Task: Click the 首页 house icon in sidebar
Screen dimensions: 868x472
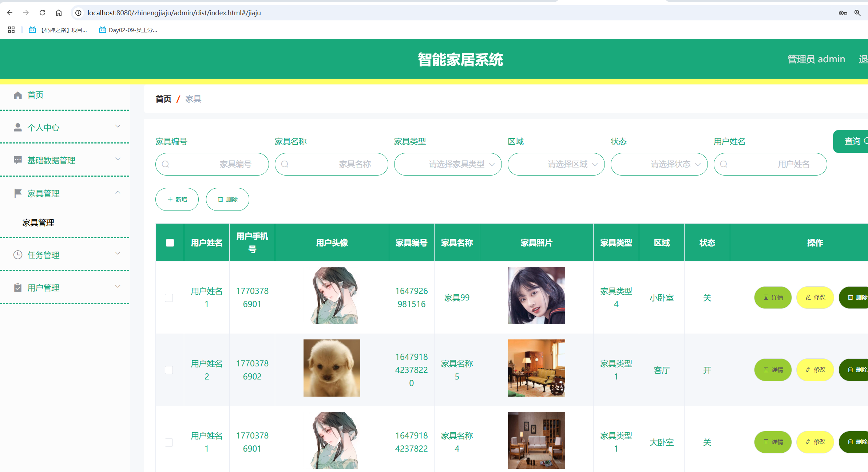Action: (18, 95)
